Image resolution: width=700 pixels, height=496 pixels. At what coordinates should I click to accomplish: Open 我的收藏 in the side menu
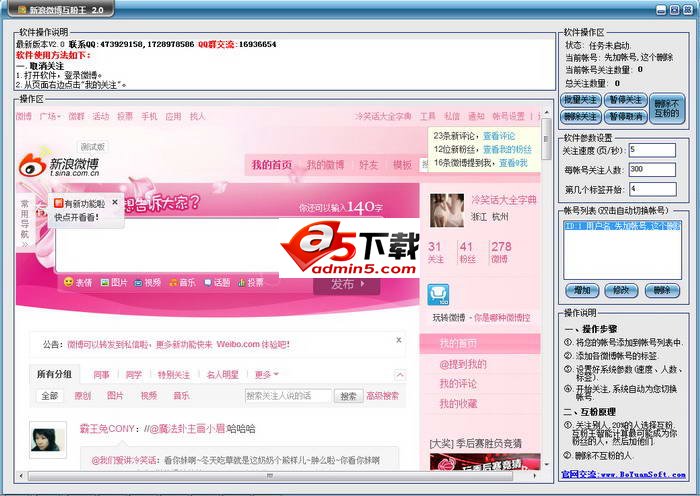(458, 404)
